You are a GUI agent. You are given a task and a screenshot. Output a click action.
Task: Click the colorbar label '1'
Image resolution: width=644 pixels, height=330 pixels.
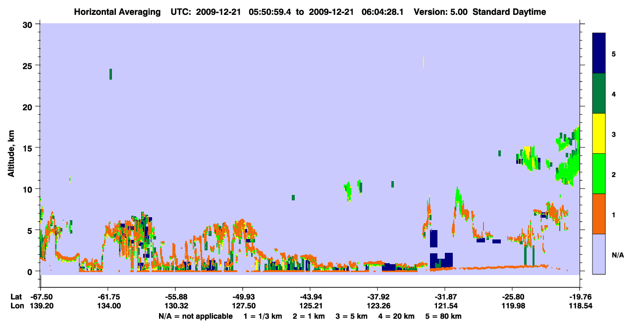coord(613,214)
